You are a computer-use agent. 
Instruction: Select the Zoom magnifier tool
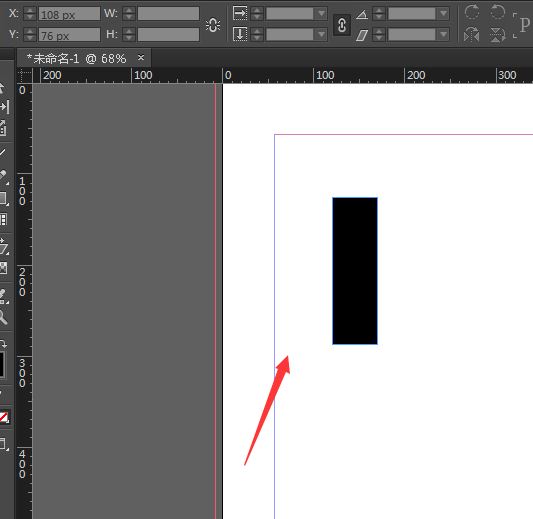[x=3, y=318]
